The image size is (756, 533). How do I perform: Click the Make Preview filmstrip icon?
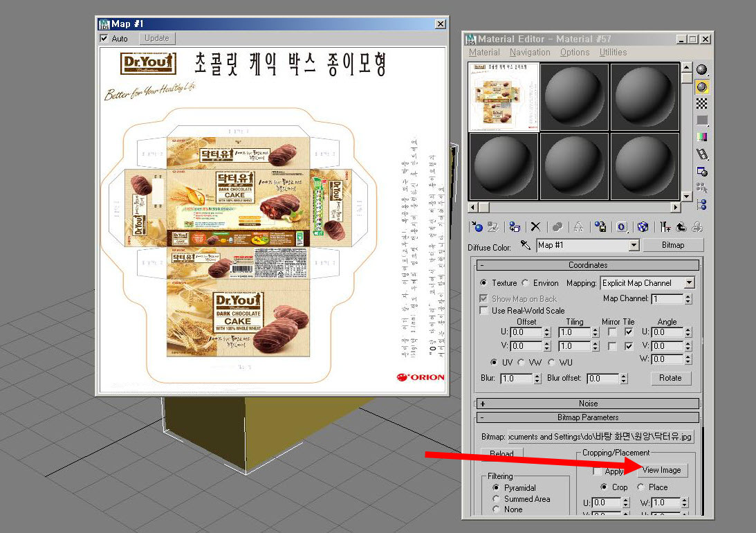(702, 154)
